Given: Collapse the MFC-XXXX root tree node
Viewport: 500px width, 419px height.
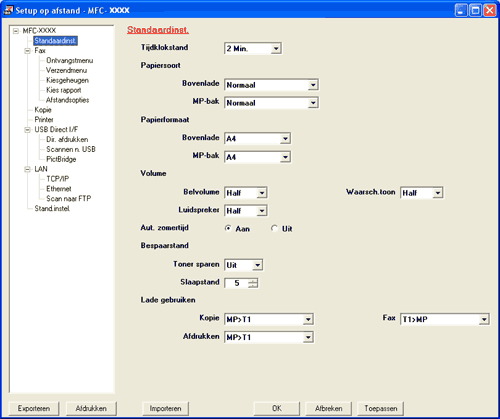Looking at the screenshot, I should [16, 31].
